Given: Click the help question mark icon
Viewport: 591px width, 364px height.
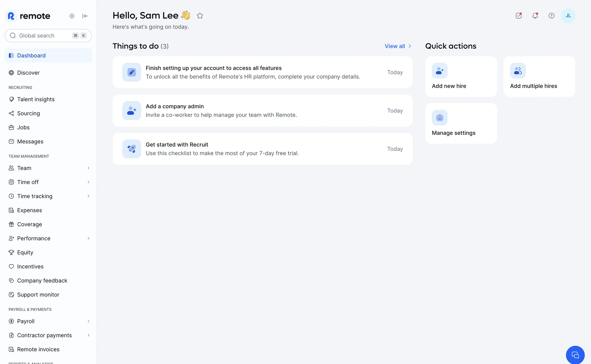Looking at the screenshot, I should coord(552,16).
